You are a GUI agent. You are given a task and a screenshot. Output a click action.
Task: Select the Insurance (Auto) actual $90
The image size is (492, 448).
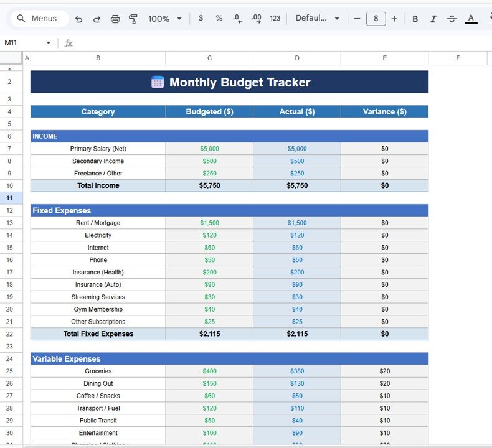click(297, 284)
